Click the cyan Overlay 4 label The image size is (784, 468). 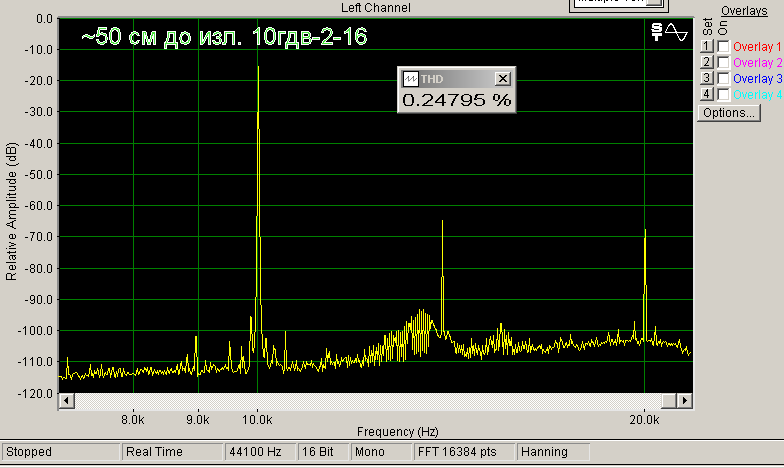click(758, 94)
